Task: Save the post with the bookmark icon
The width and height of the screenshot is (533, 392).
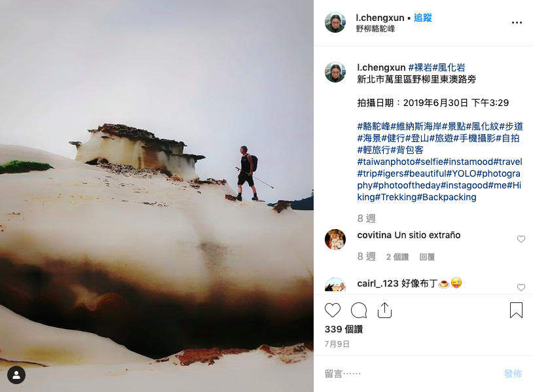Action: pyautogui.click(x=516, y=310)
